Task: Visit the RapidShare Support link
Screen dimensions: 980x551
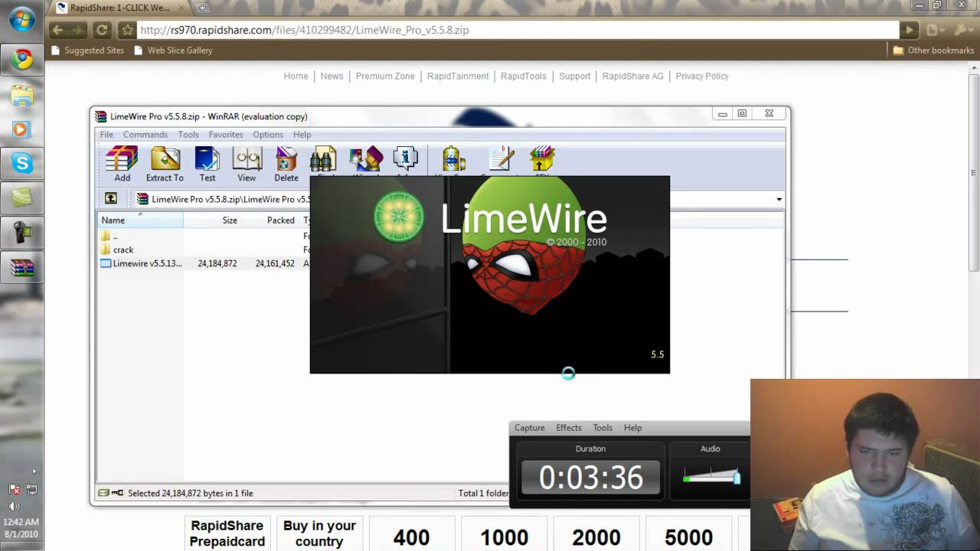Action: point(574,76)
